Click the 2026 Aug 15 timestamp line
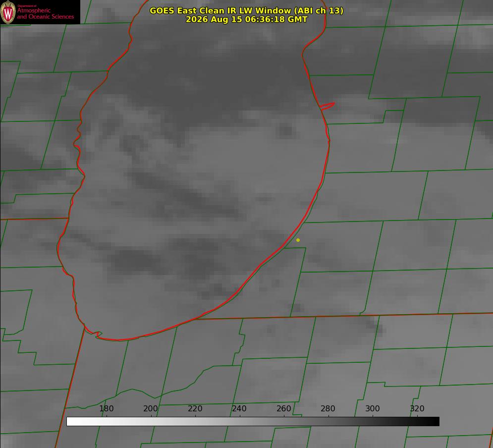 point(247,19)
